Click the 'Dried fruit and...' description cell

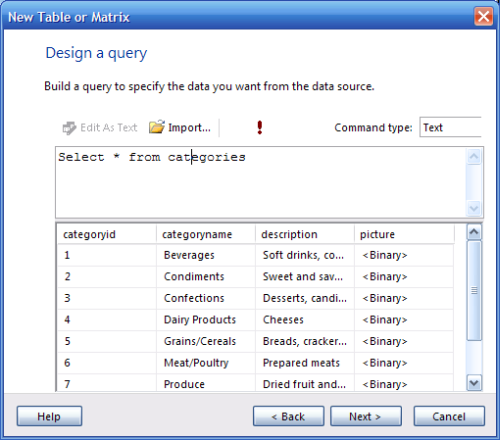click(x=305, y=383)
